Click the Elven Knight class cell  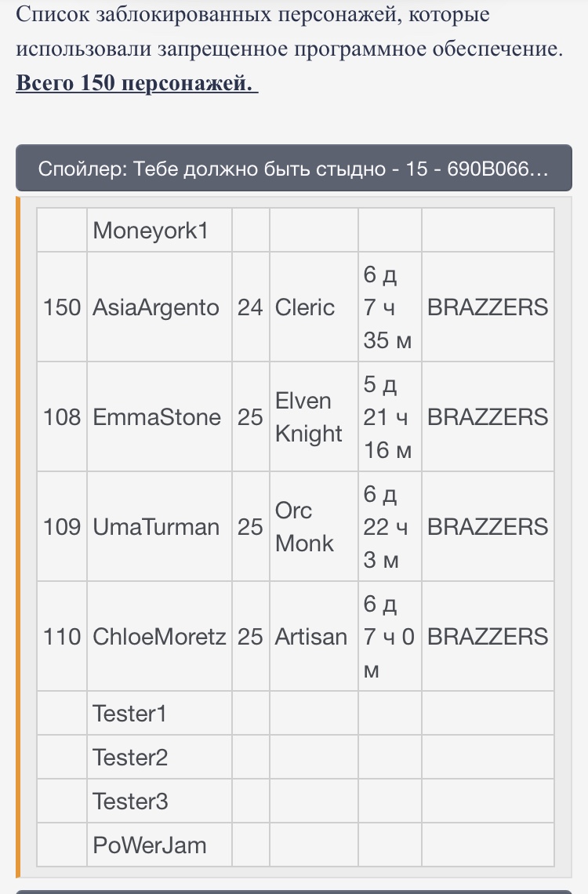(314, 416)
